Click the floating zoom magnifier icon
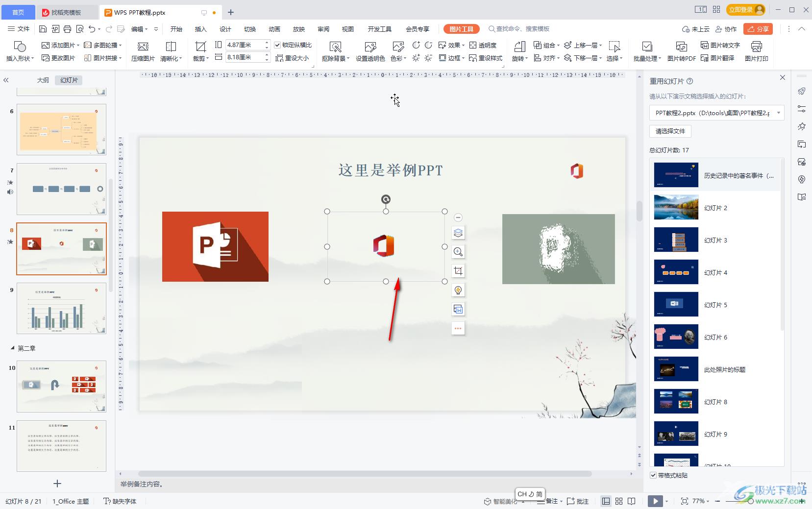This screenshot has width=812, height=509. [458, 252]
